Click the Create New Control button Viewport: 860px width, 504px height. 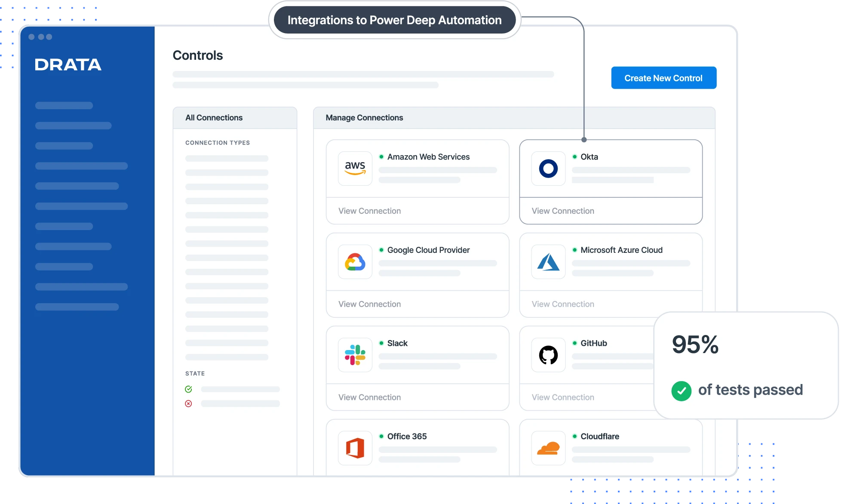point(663,78)
